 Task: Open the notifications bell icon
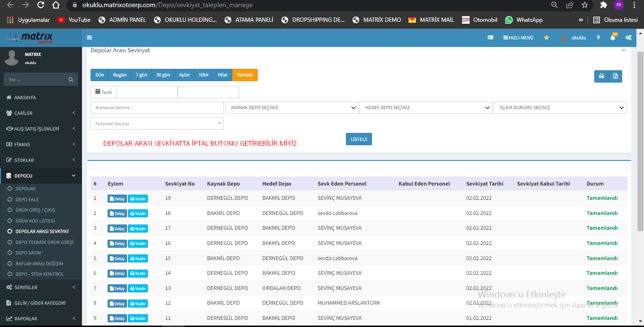pos(613,37)
